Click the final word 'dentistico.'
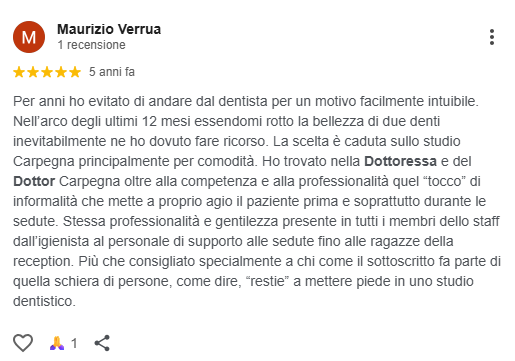The image size is (515, 361). click(x=44, y=301)
